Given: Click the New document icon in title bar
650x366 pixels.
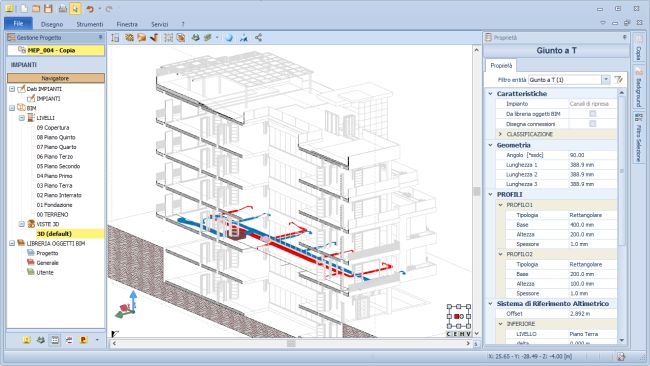Looking at the screenshot, I should 24,8.
